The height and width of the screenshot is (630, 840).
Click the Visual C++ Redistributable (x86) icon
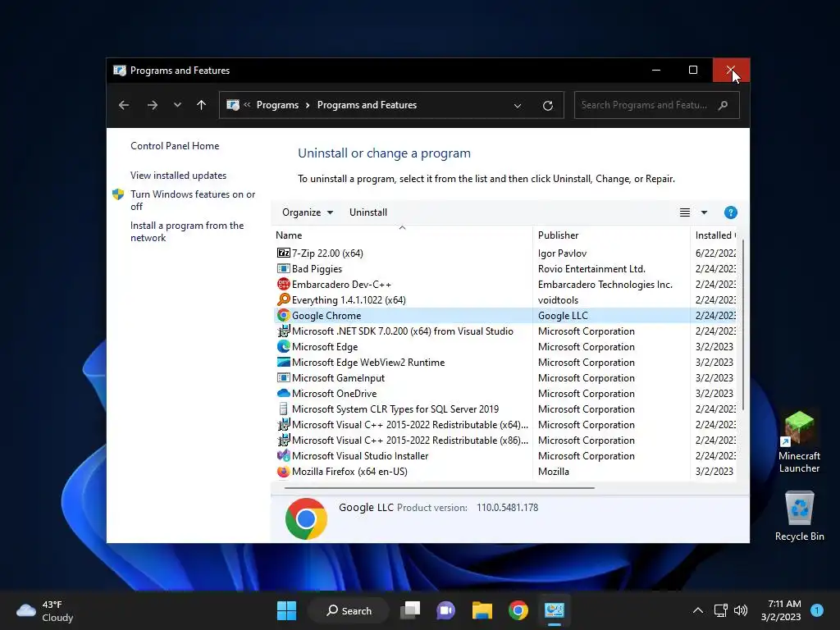[283, 440]
